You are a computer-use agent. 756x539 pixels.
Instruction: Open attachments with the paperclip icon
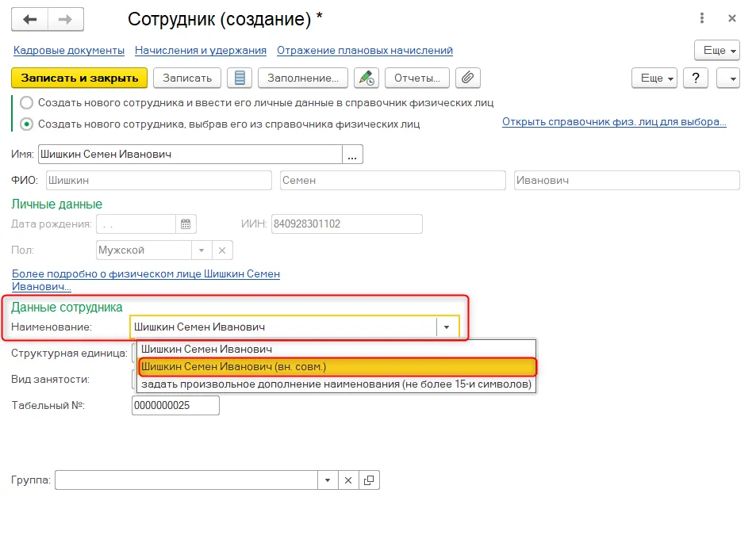click(468, 78)
